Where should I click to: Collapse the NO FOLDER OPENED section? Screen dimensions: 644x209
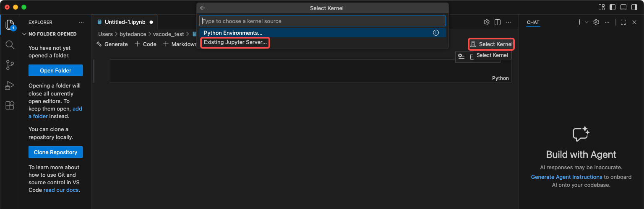tap(24, 34)
